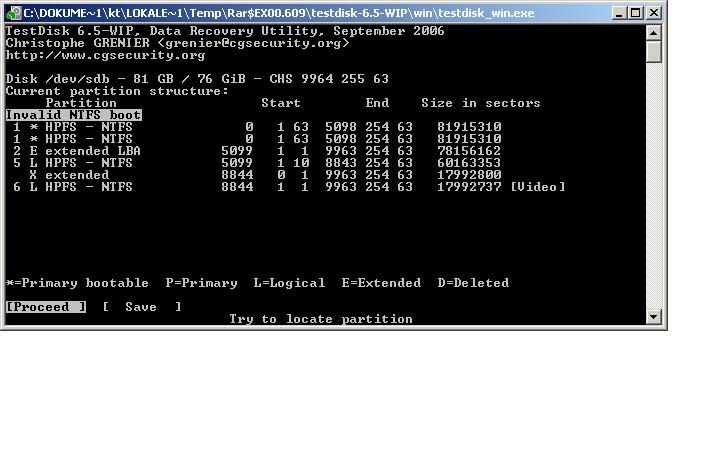Click the sector size value 17992800
720x450 pixels.
(x=469, y=175)
